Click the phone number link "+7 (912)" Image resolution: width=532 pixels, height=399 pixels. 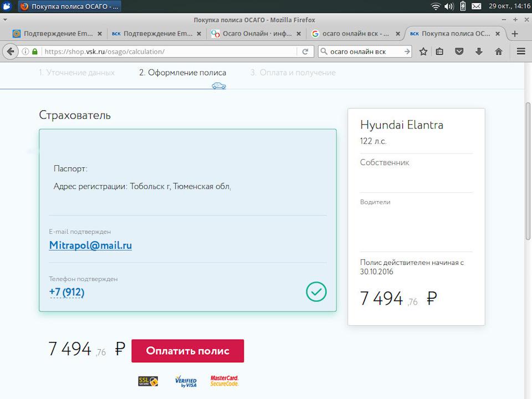[67, 292]
